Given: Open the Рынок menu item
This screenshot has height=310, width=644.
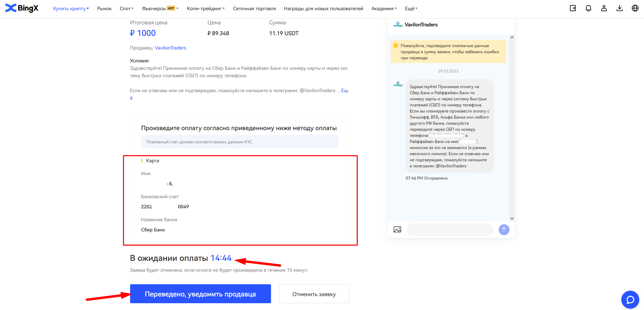Looking at the screenshot, I should 104,8.
